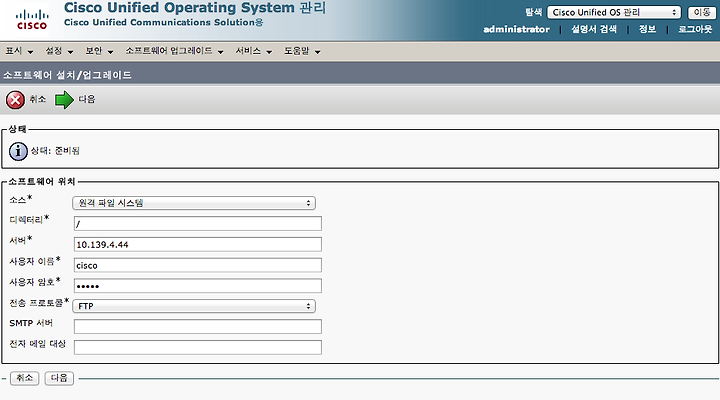Expand the 전송 프로토콜 FTP dropdown
This screenshot has width=720, height=400.
194,306
